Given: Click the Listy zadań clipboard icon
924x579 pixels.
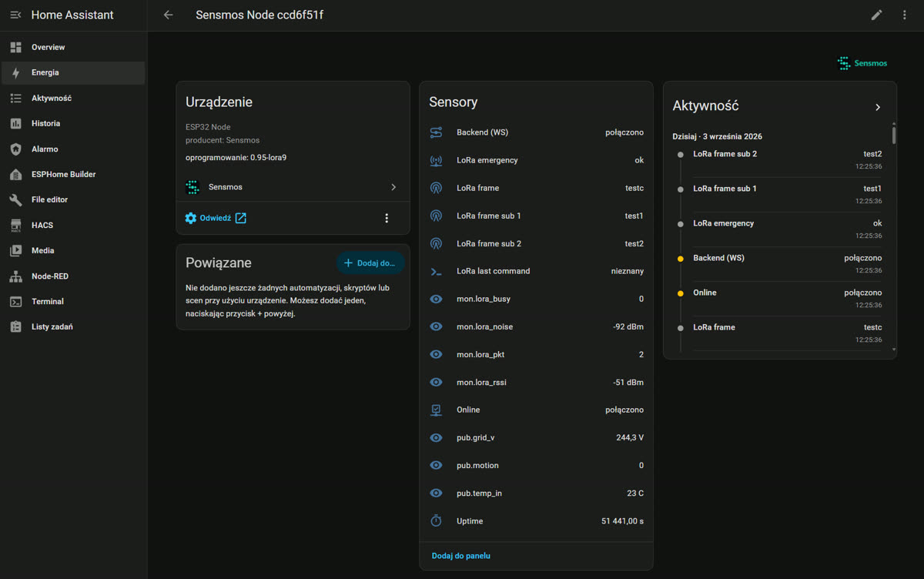Looking at the screenshot, I should (x=15, y=327).
